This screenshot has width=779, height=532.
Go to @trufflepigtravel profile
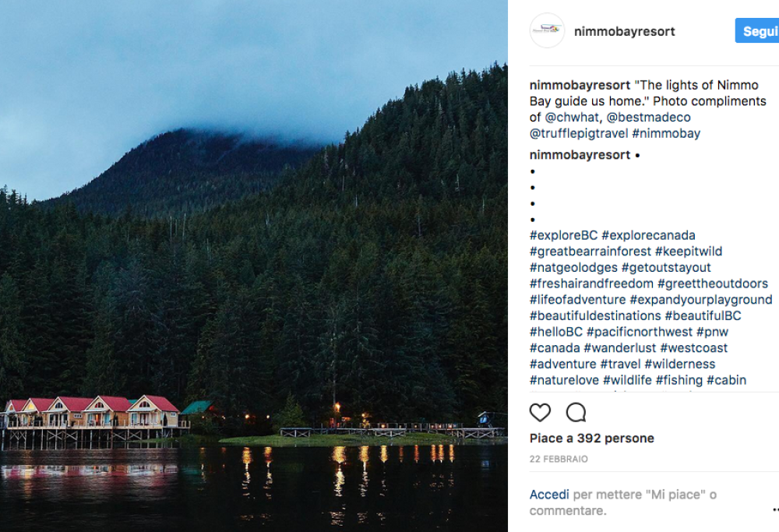(579, 133)
